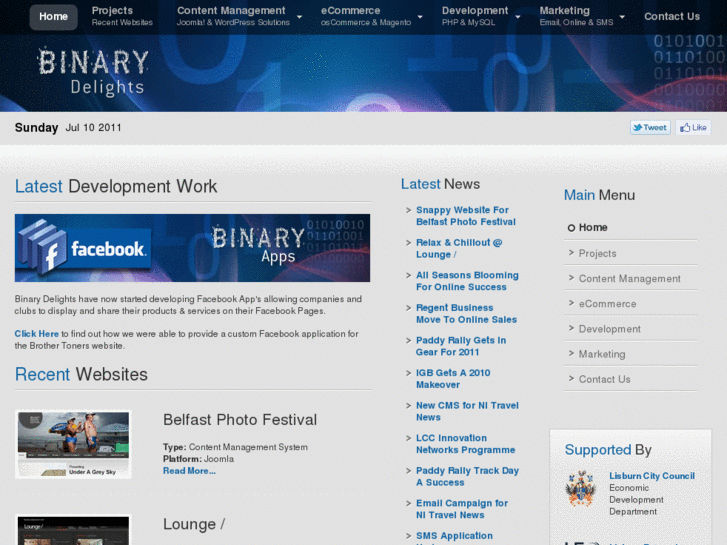Expand Development dropdown arrow in top nav

(x=518, y=17)
